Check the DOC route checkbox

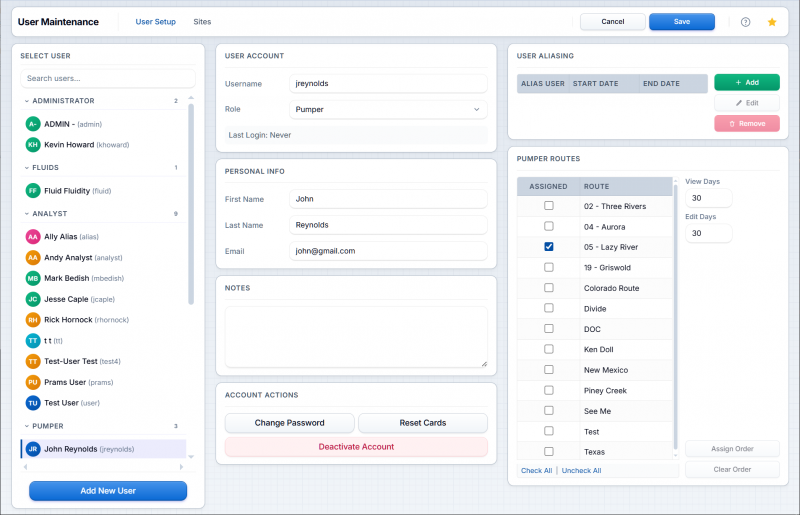pos(548,329)
